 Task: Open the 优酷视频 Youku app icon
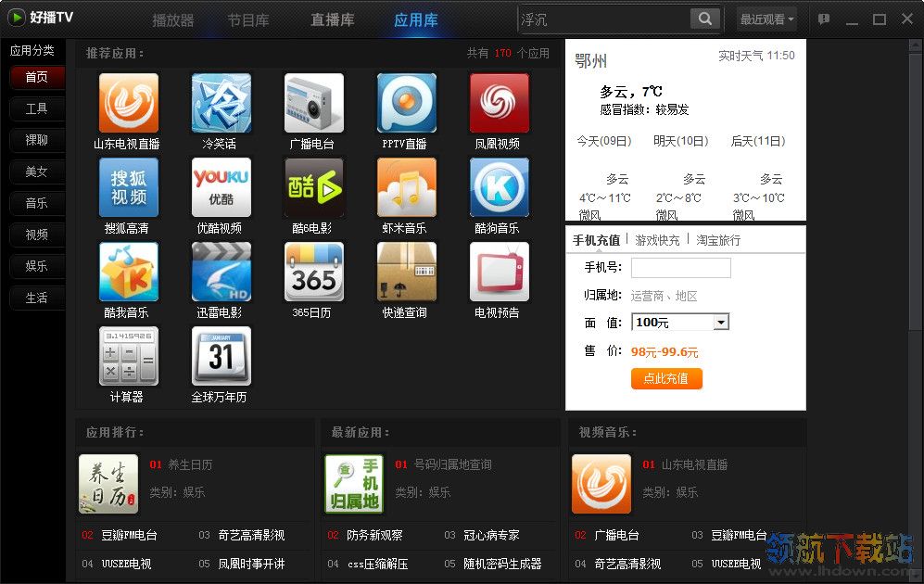(221, 187)
